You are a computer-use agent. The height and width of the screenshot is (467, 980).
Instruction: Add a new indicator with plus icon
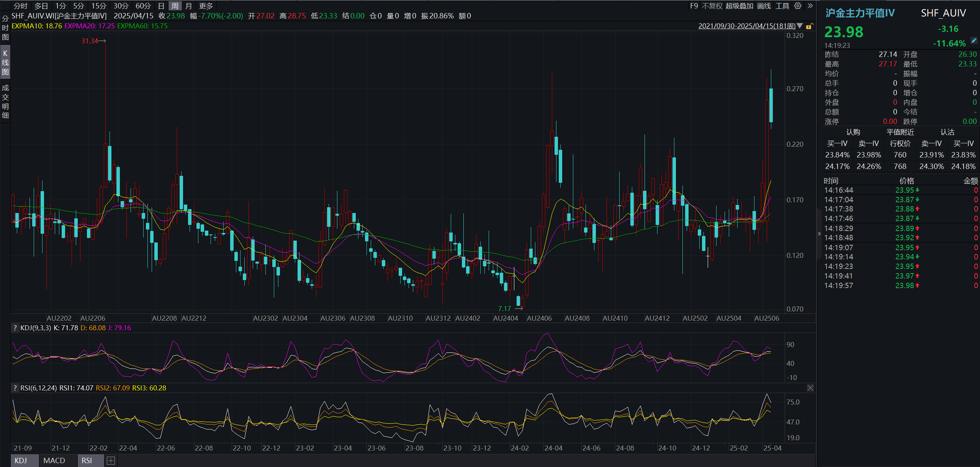(111, 460)
